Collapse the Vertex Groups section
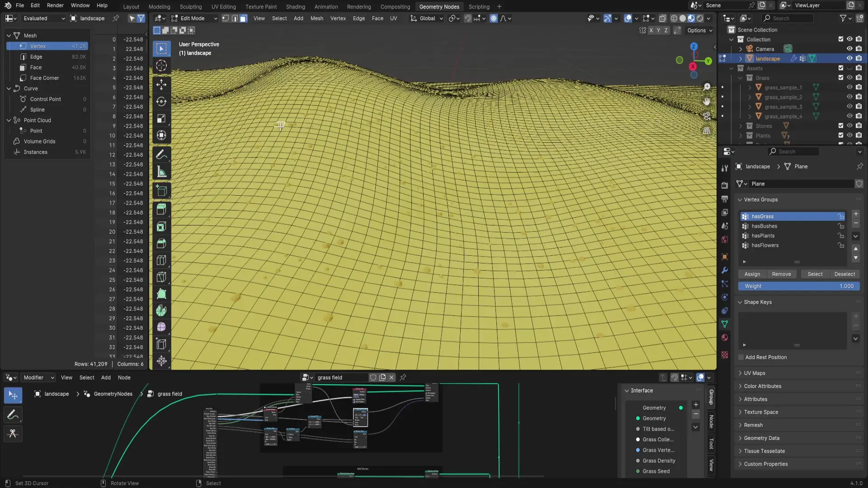The width and height of the screenshot is (868, 488). tap(740, 199)
